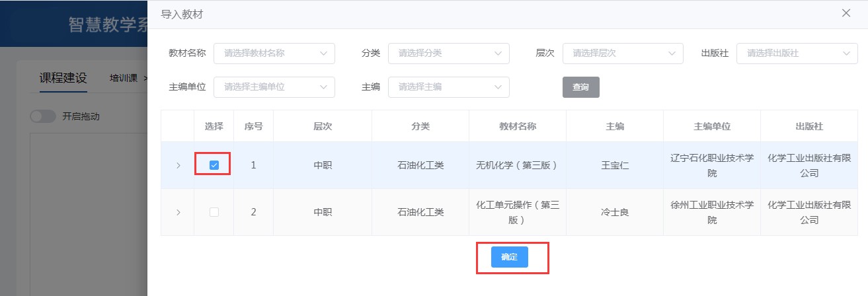The height and width of the screenshot is (296, 868).
Task: Click the 主编单位 column header
Action: 711,126
